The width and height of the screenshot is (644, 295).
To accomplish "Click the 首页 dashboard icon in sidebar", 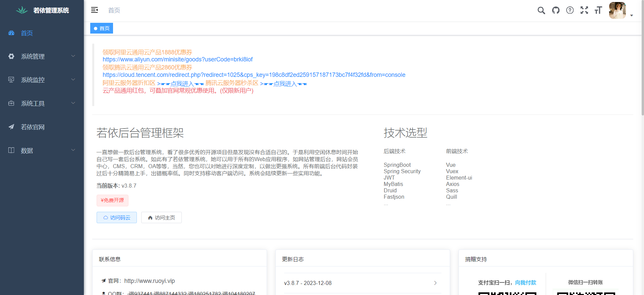I will pyautogui.click(x=11, y=33).
